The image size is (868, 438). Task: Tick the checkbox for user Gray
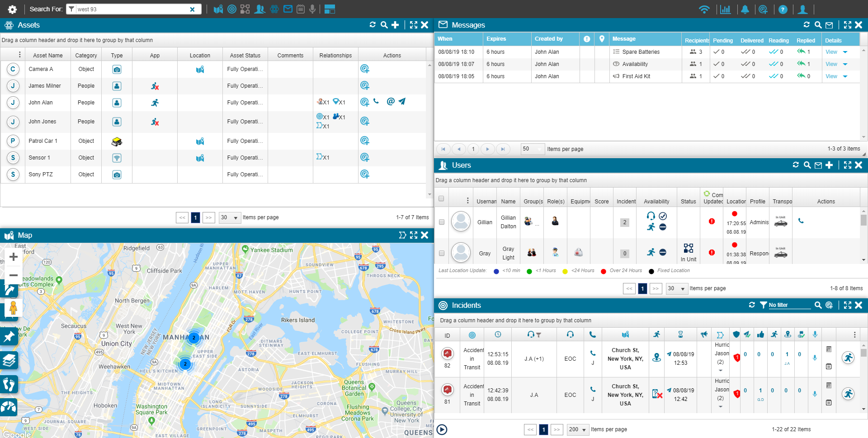point(442,253)
